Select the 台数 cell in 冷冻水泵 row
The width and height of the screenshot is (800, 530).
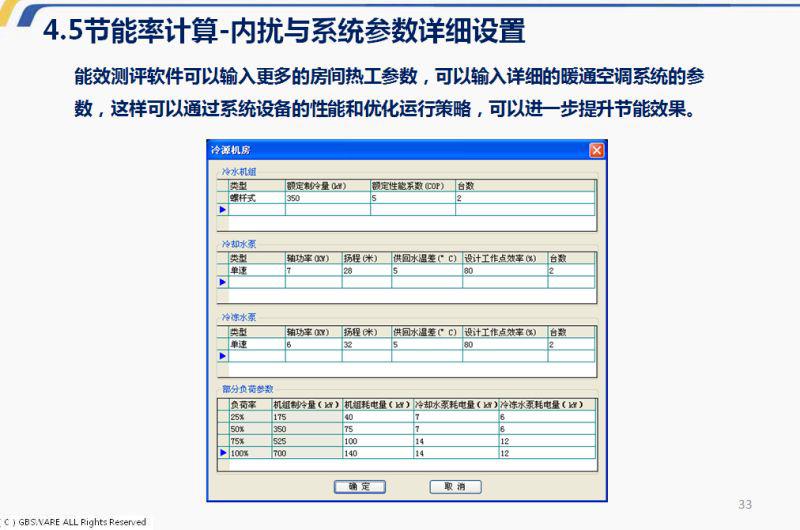pos(571,344)
